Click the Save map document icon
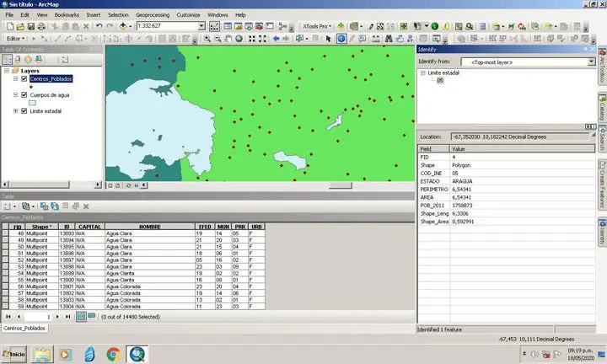 tap(30, 27)
